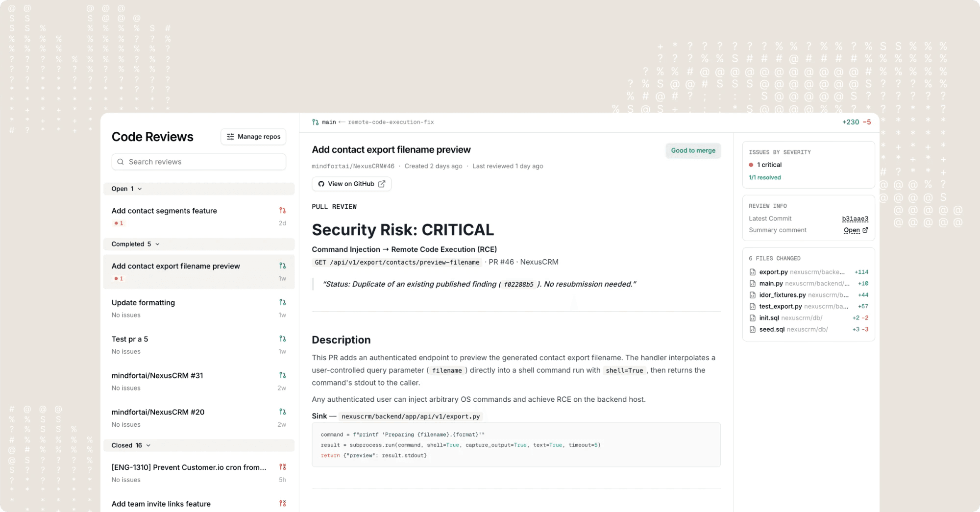Collapse the Closed 16 section
Image resolution: width=980 pixels, height=512 pixels.
(198, 445)
